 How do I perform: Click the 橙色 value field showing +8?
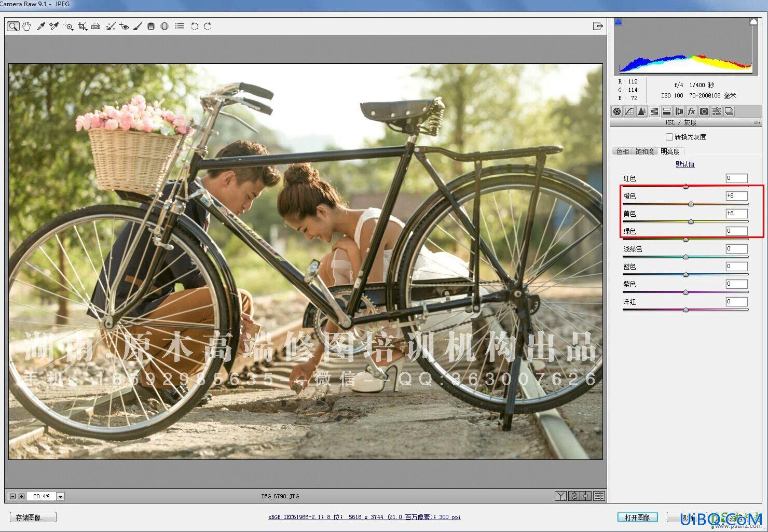tap(736, 196)
